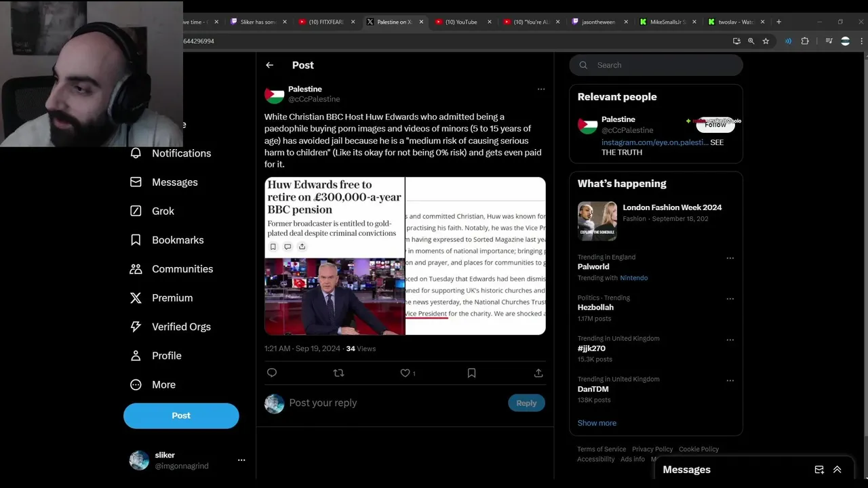The width and height of the screenshot is (868, 488).
Task: Open the browser extensions puzzle icon
Action: coord(805,41)
